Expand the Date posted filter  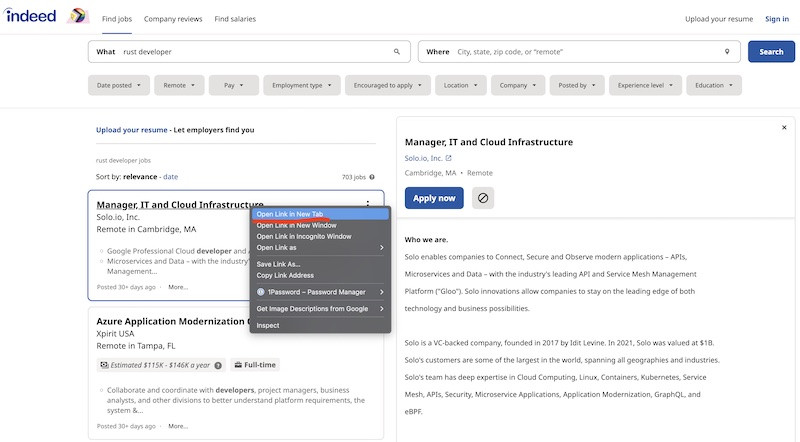click(119, 85)
